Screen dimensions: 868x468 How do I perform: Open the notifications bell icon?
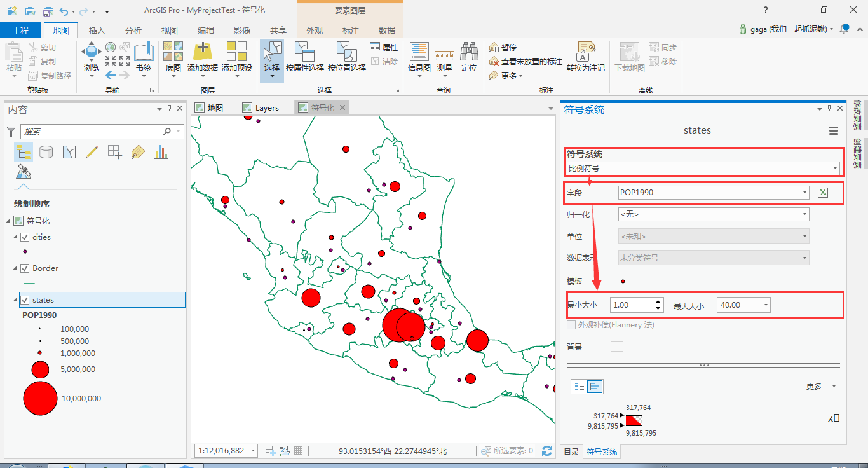click(844, 29)
